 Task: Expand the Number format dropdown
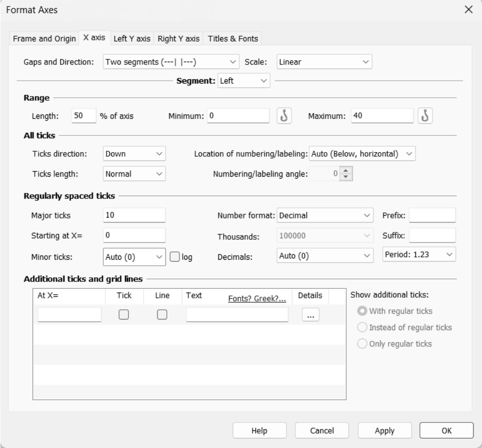tap(324, 215)
